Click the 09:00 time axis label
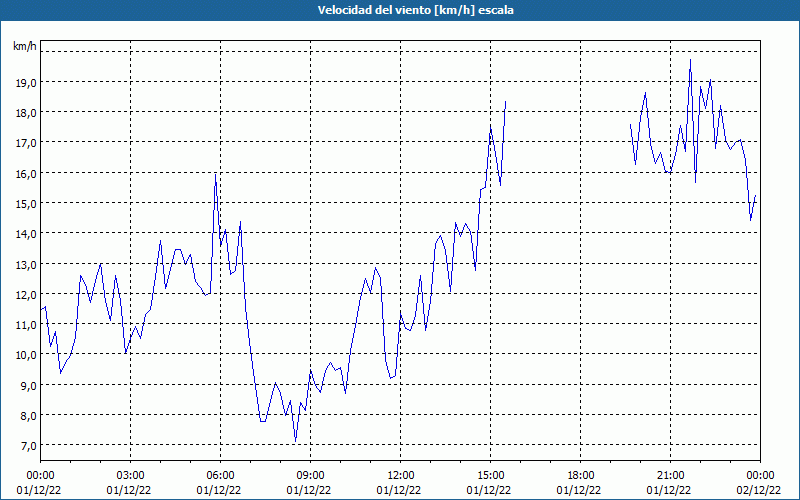Image resolution: width=800 pixels, height=500 pixels. pyautogui.click(x=310, y=476)
